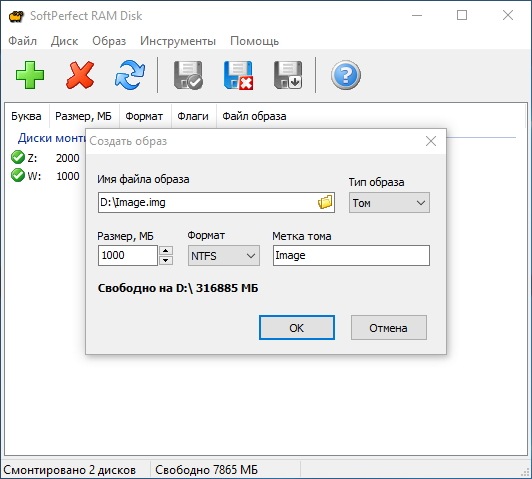The width and height of the screenshot is (532, 479).
Task: Click the blue refresh arrows icon
Action: [130, 75]
